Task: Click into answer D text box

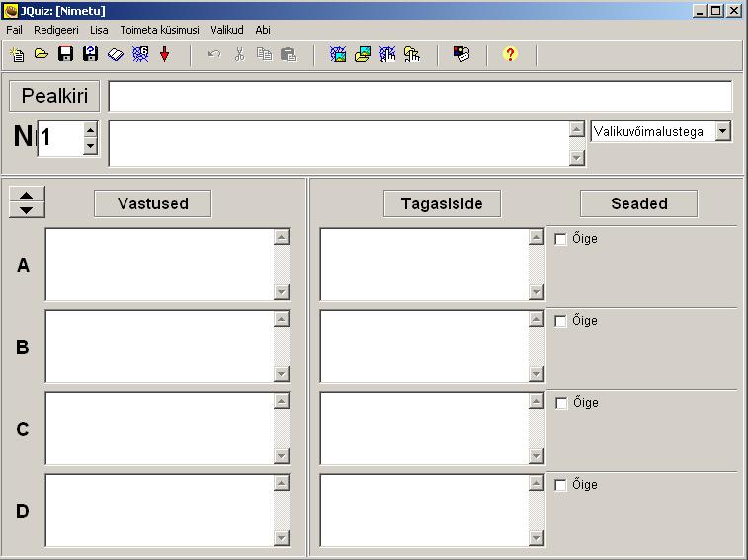Action: tap(160, 511)
